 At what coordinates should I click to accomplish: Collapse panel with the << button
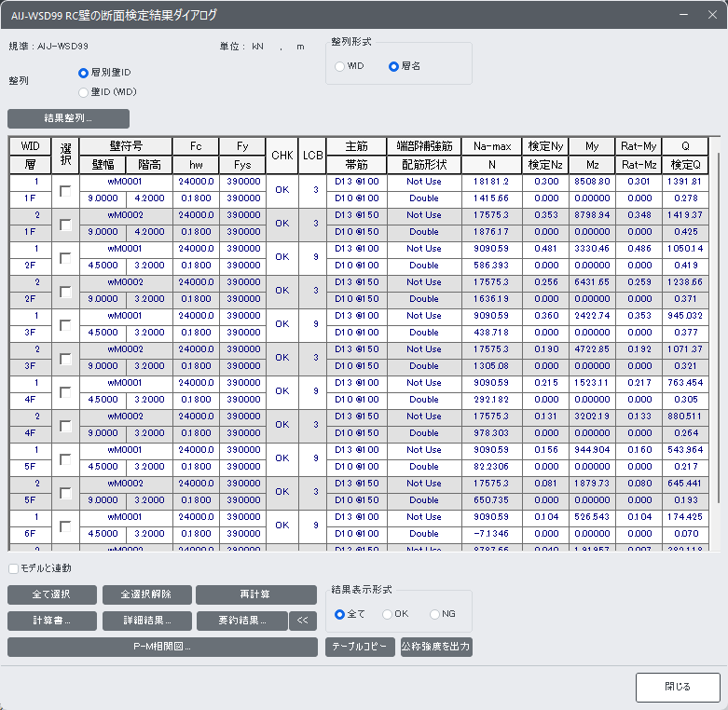pos(303,621)
